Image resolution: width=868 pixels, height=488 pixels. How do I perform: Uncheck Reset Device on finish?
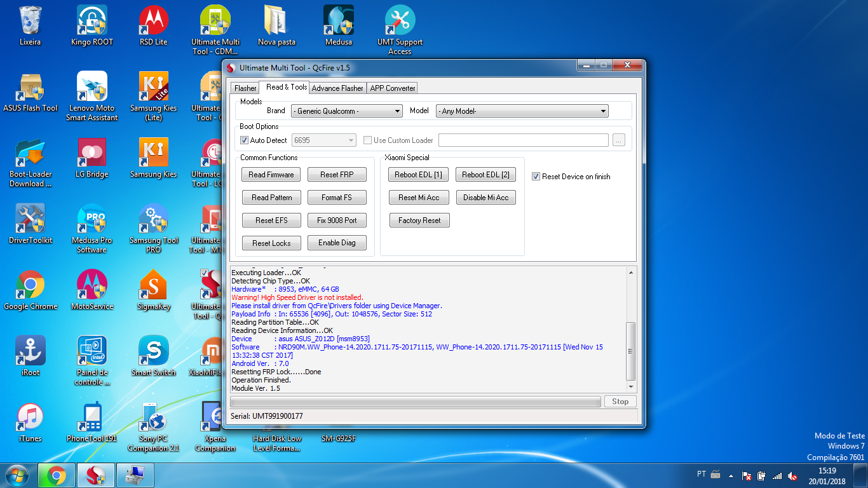(x=536, y=177)
